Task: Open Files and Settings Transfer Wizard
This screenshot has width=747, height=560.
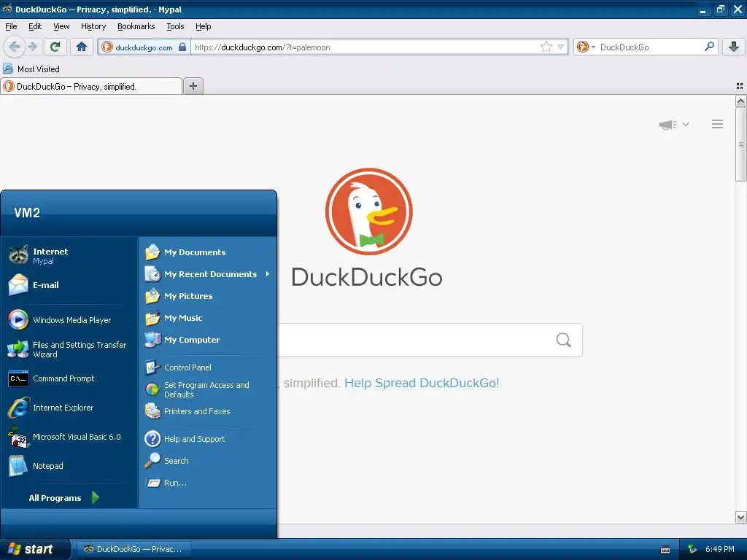Action: pos(69,349)
